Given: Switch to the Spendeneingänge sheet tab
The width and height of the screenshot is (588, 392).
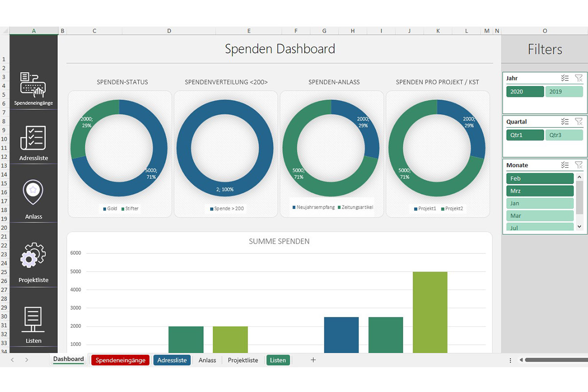Looking at the screenshot, I should [x=120, y=360].
